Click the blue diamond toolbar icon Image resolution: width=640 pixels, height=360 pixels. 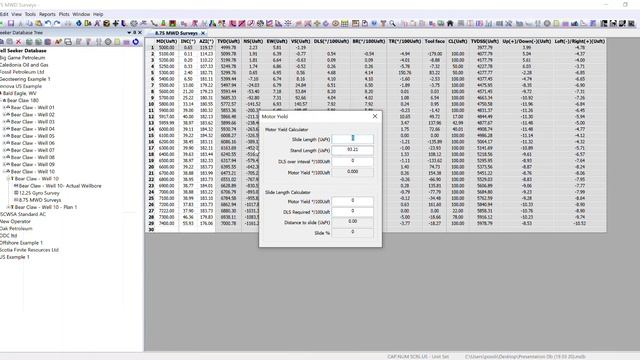79,23
